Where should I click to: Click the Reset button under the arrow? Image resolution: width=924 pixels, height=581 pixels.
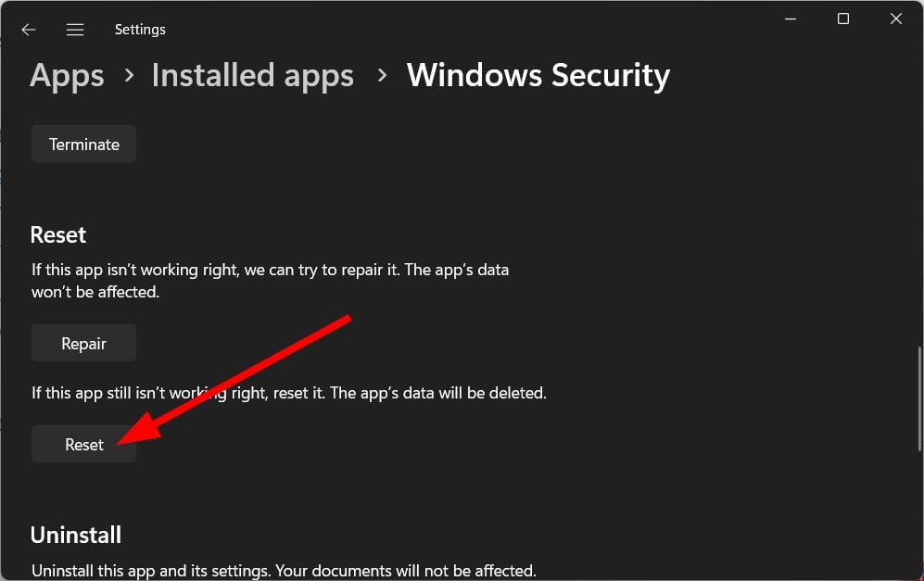point(83,444)
